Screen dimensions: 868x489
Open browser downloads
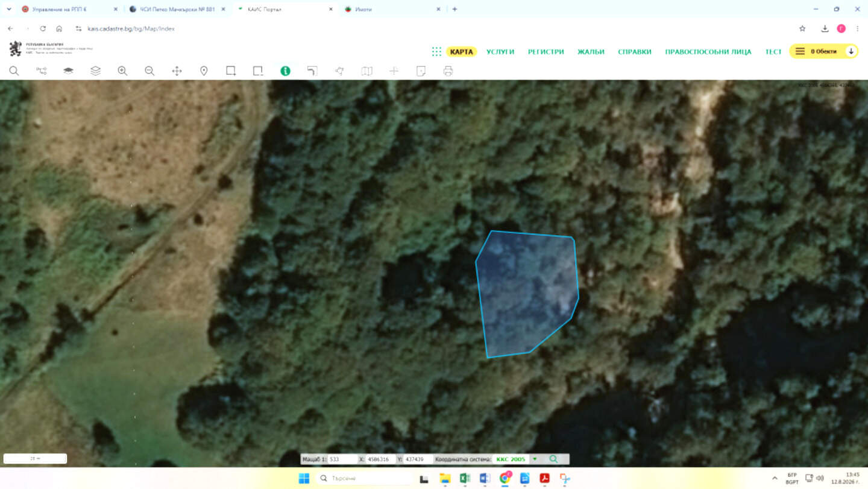pos(825,28)
